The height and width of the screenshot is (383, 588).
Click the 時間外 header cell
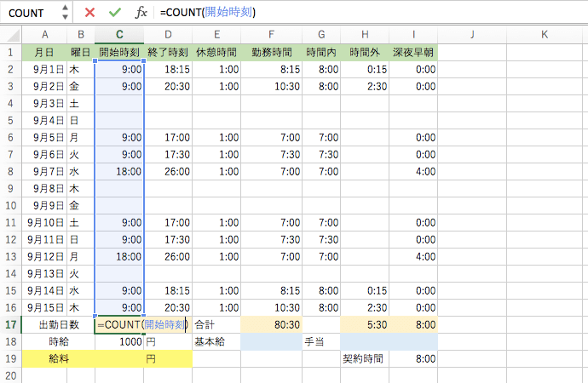(x=365, y=52)
